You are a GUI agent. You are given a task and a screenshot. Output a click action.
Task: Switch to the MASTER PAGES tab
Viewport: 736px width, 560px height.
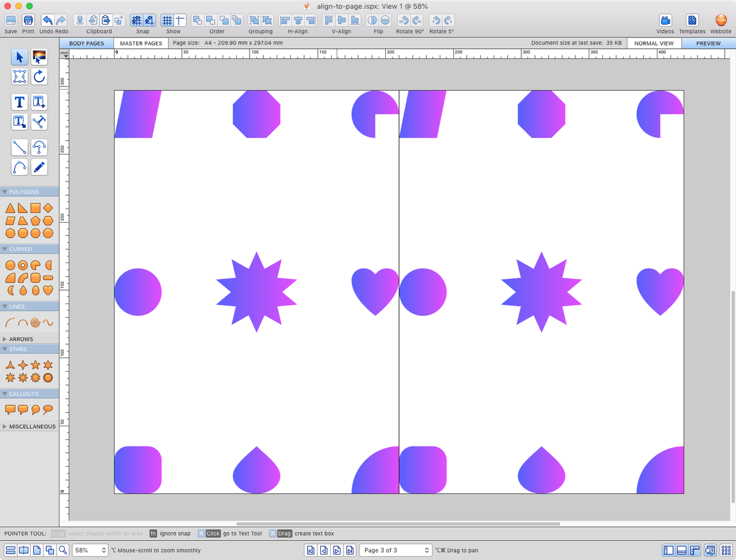(x=140, y=43)
